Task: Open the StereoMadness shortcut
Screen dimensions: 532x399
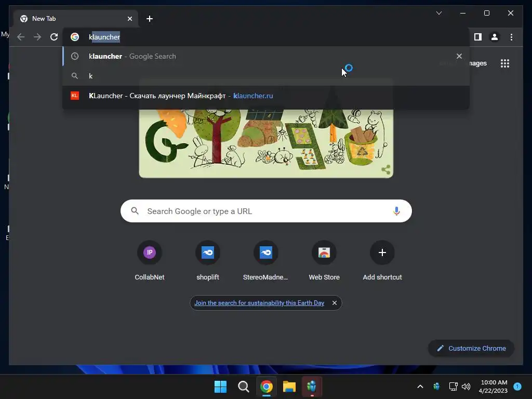Action: pyautogui.click(x=265, y=261)
